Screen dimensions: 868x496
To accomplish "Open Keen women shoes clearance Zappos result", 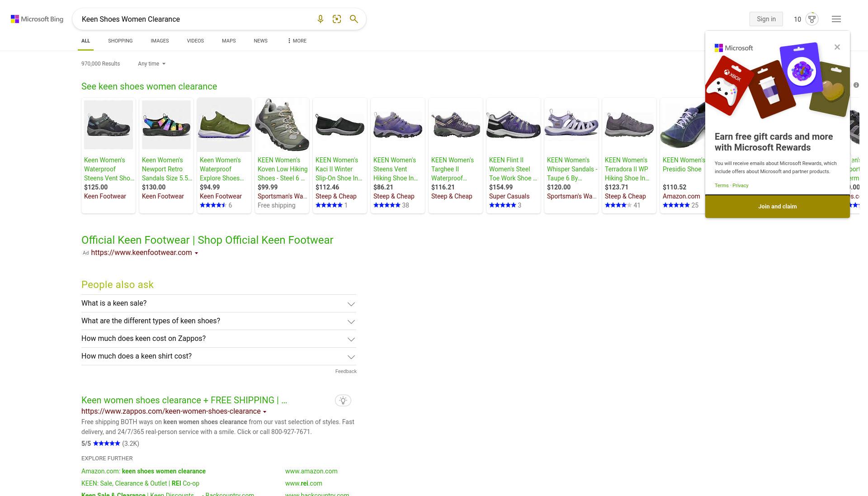I will 184,400.
